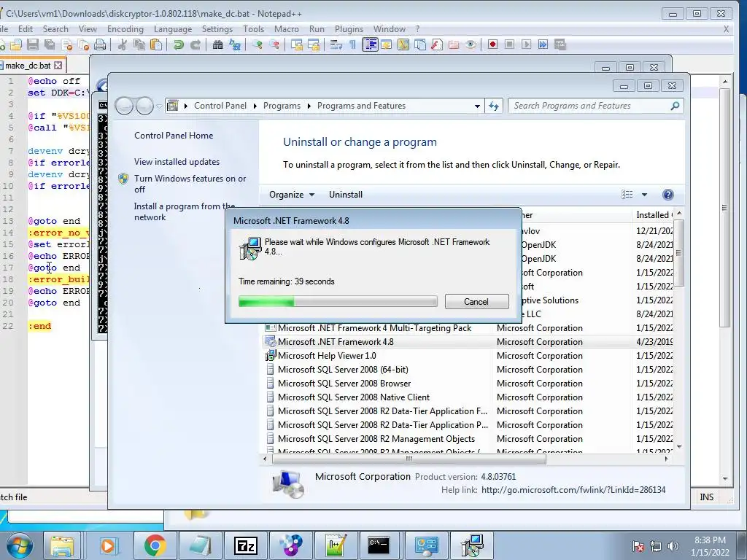Open the Search menu in Notepad++
This screenshot has height=560, width=747.
point(55,29)
